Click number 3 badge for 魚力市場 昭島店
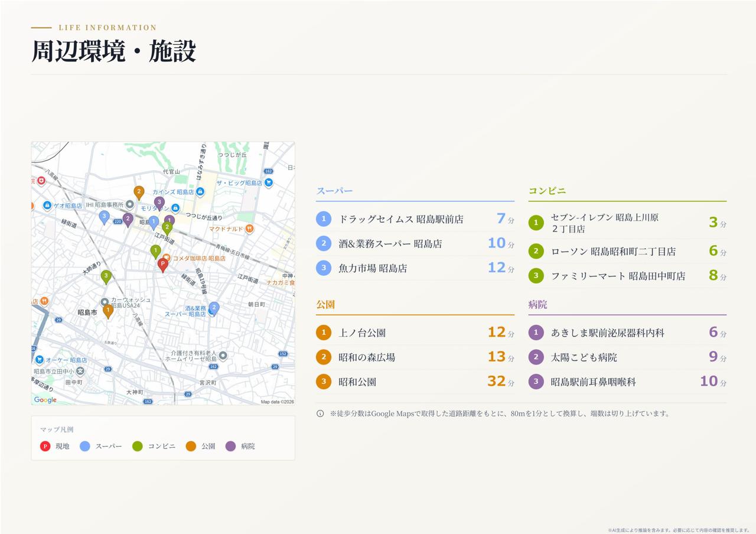This screenshot has width=756, height=534. [324, 268]
